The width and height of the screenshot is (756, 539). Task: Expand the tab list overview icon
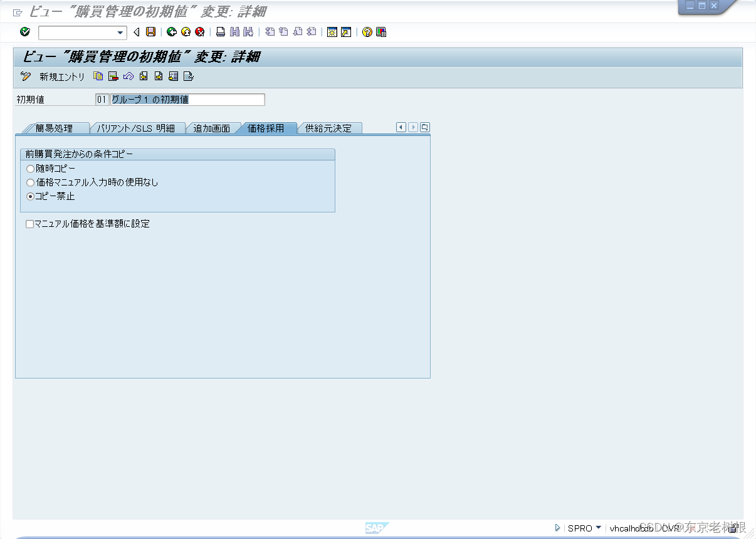coord(424,127)
